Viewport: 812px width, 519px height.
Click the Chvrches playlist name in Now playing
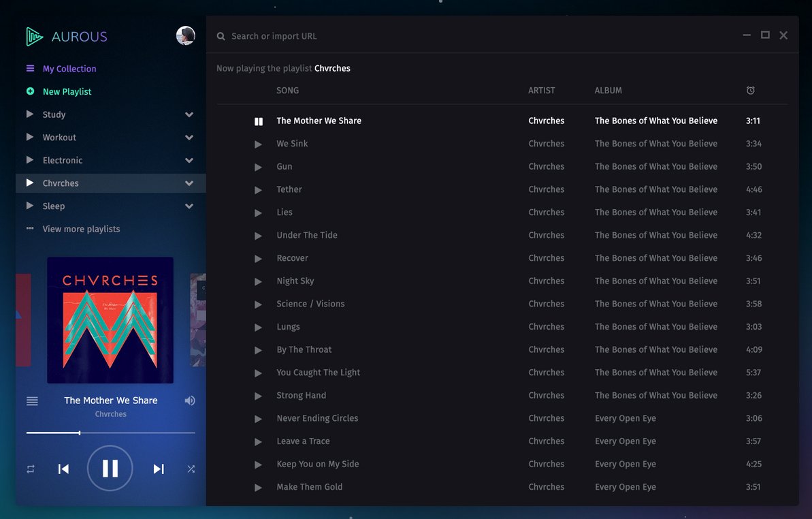pos(332,68)
